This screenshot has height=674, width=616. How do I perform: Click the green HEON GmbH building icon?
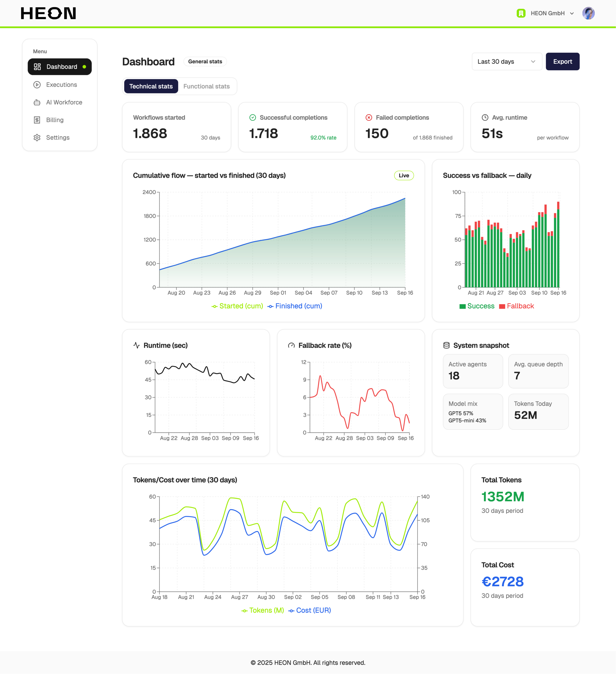(521, 13)
